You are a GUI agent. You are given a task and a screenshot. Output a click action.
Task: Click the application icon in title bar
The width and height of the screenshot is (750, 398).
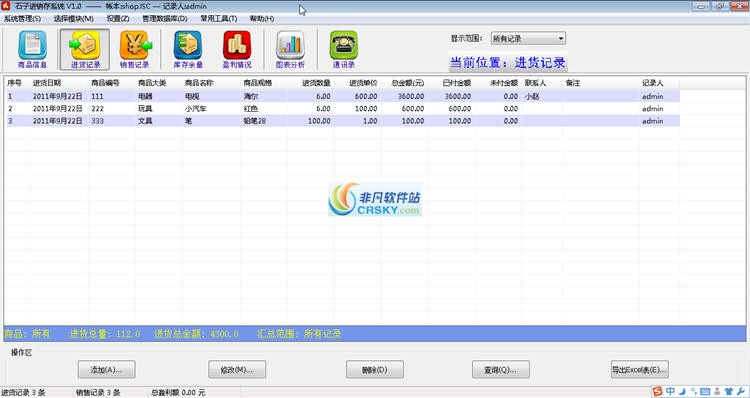click(6, 6)
